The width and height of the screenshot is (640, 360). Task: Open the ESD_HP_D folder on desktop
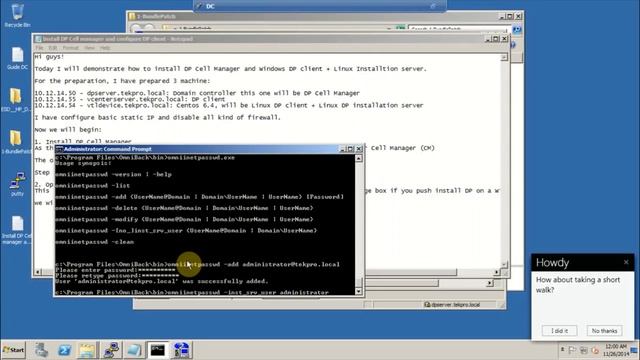click(16, 100)
